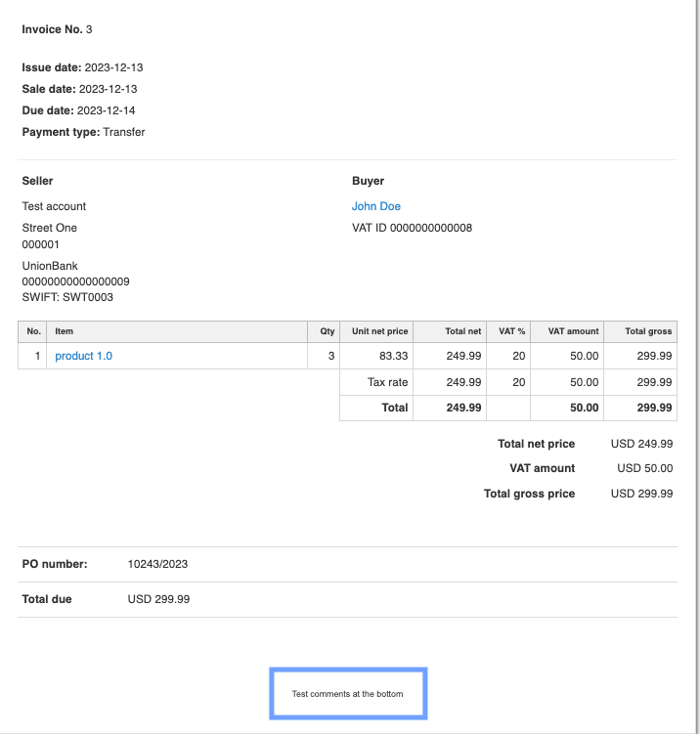
Task: Click the Seller section heading
Action: (x=37, y=181)
